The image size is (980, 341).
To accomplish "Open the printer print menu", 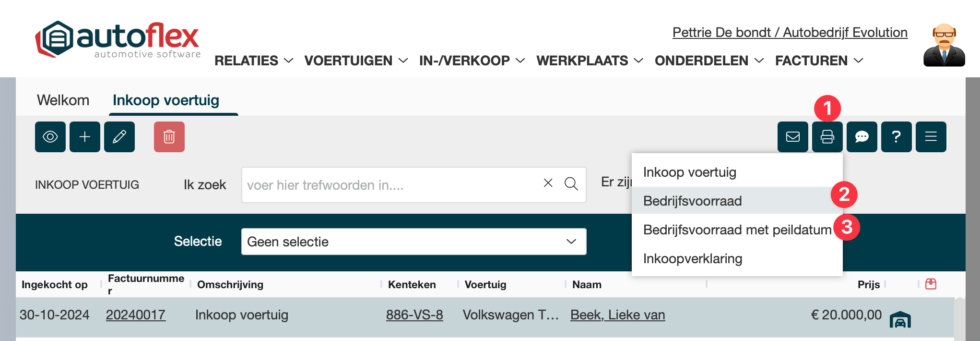I will [827, 137].
